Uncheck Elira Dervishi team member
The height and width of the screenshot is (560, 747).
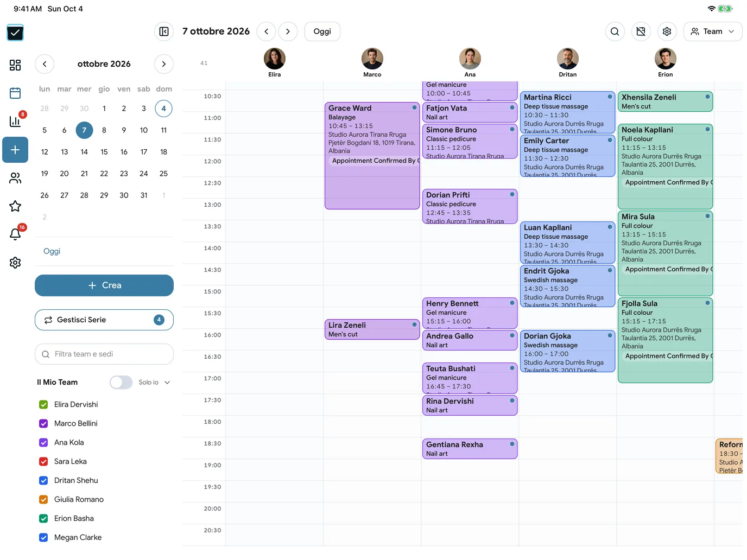43,405
